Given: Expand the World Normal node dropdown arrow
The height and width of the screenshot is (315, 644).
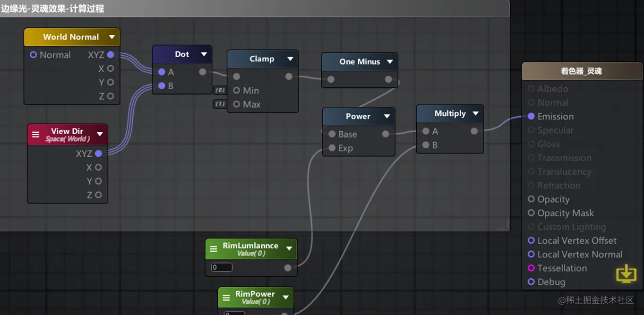Looking at the screenshot, I should click(112, 37).
